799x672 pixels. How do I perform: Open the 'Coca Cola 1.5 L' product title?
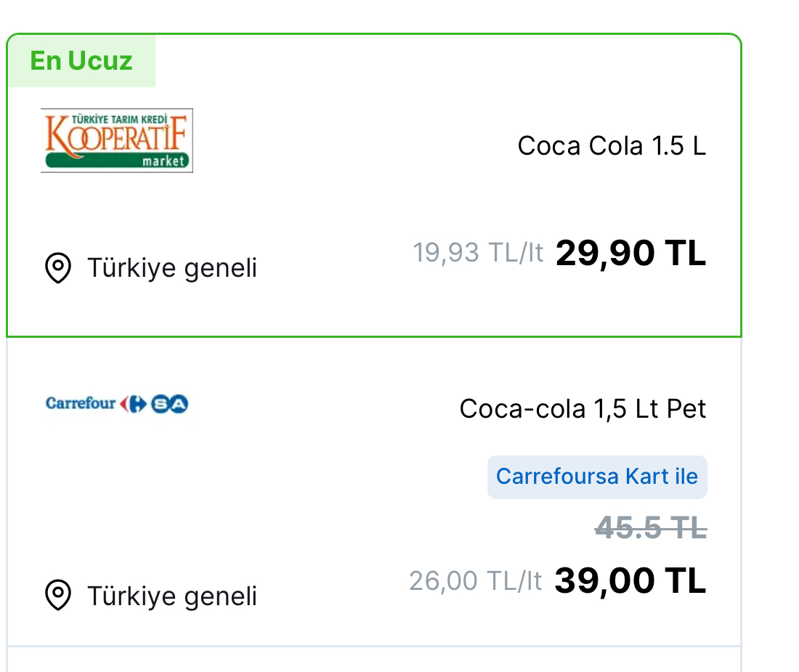612,146
